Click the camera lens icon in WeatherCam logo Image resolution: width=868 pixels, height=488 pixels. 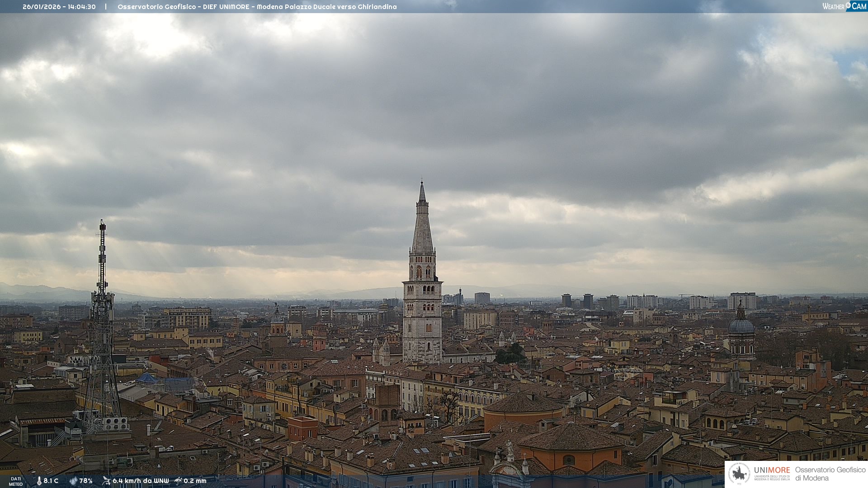point(848,5)
